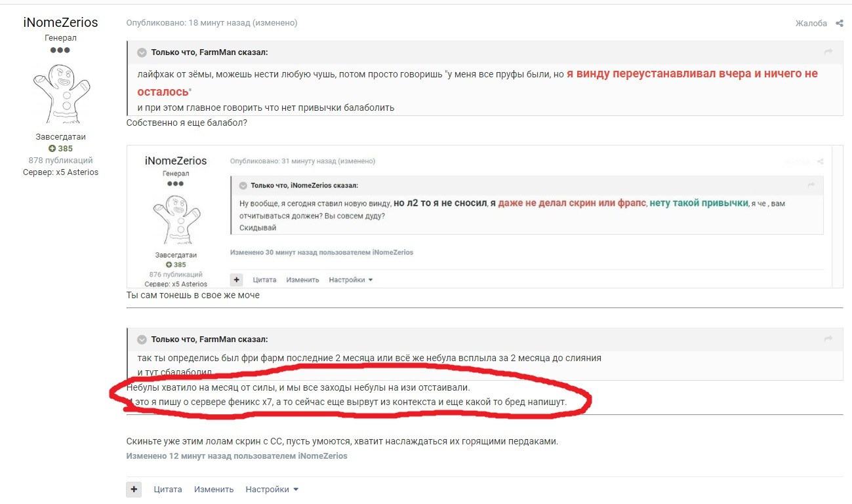Open the iNomeZerios profile from the large username
The width and height of the screenshot is (852, 504).
point(60,22)
